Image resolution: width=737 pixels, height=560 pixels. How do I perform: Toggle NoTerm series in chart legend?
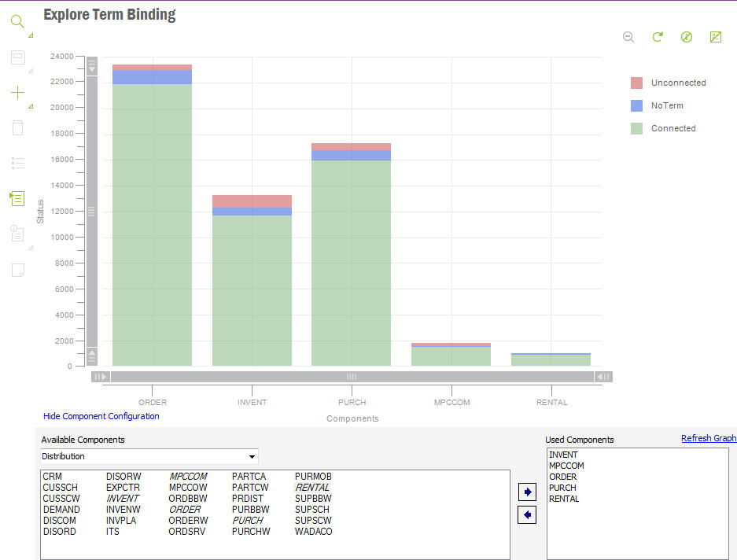667,105
